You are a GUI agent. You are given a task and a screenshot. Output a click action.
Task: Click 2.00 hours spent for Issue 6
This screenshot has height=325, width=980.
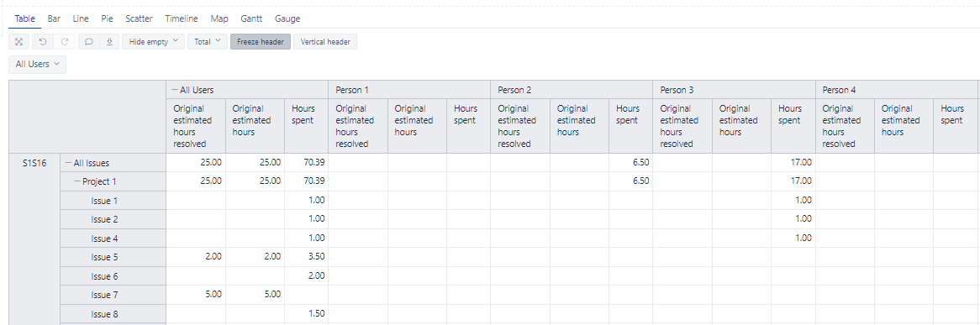(x=306, y=276)
